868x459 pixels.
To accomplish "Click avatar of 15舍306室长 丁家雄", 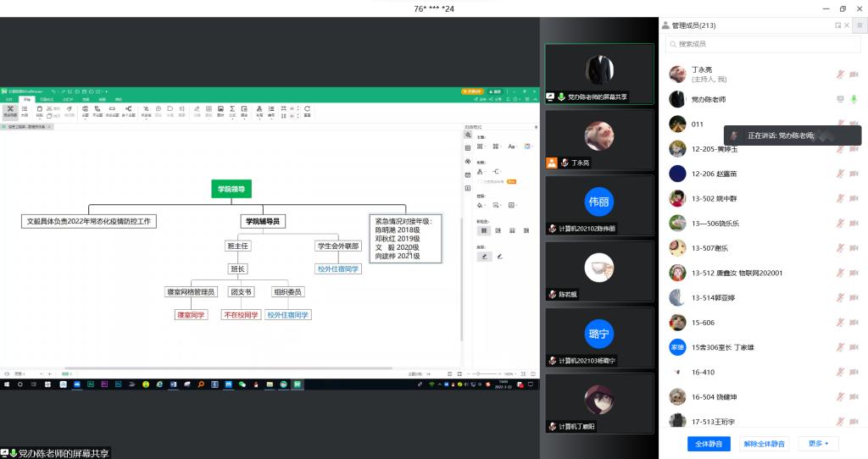I will click(x=677, y=347).
